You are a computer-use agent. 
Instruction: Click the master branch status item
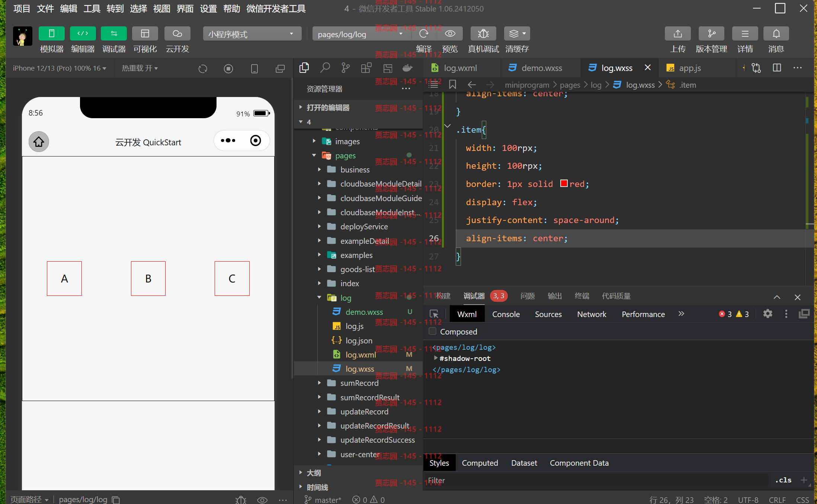322,500
